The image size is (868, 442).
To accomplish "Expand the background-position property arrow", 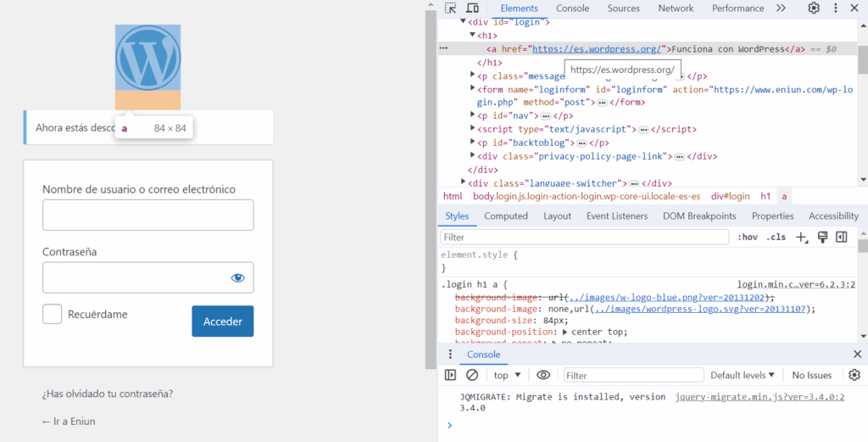I will 565,333.
